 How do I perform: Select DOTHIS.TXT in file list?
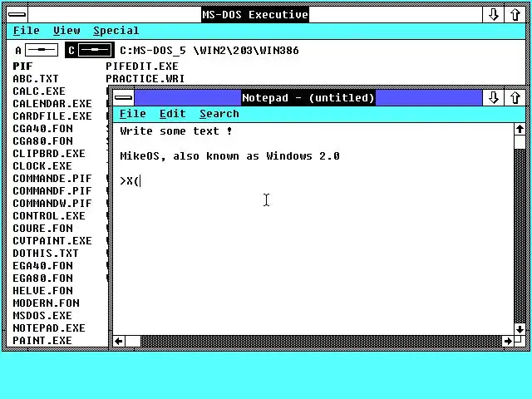click(46, 254)
